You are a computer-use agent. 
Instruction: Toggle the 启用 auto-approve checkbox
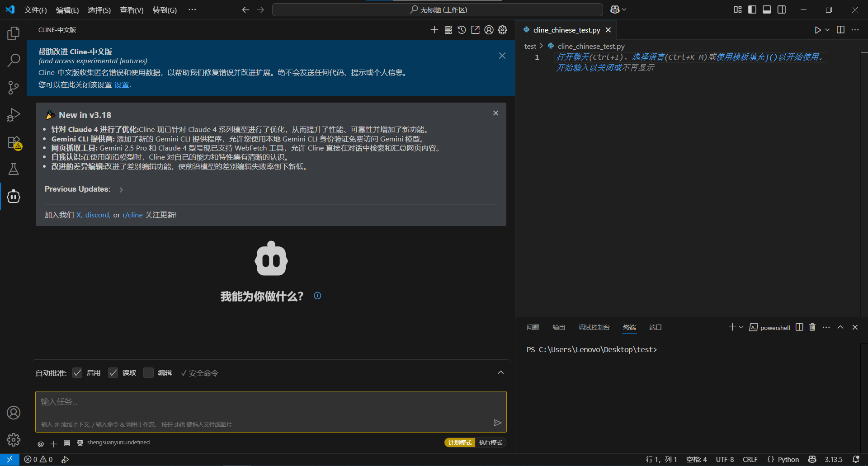[77, 373]
